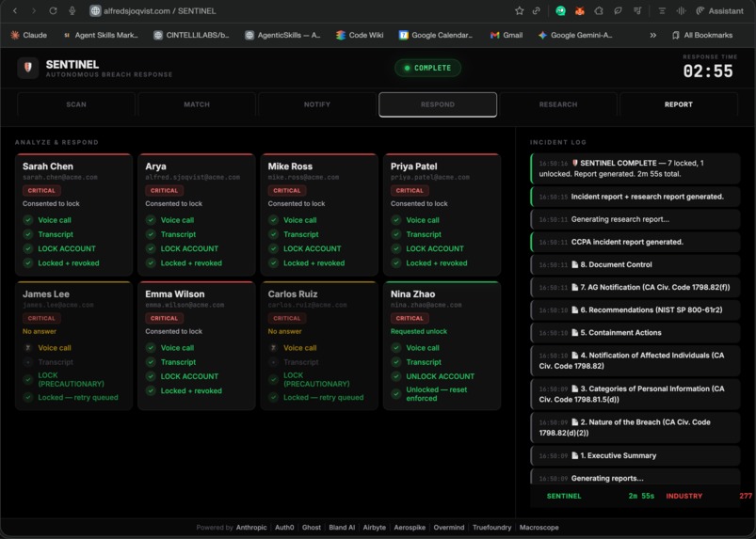Open the Auth0 link in the footer
Image resolution: width=756 pixels, height=539 pixels.
coord(284,528)
